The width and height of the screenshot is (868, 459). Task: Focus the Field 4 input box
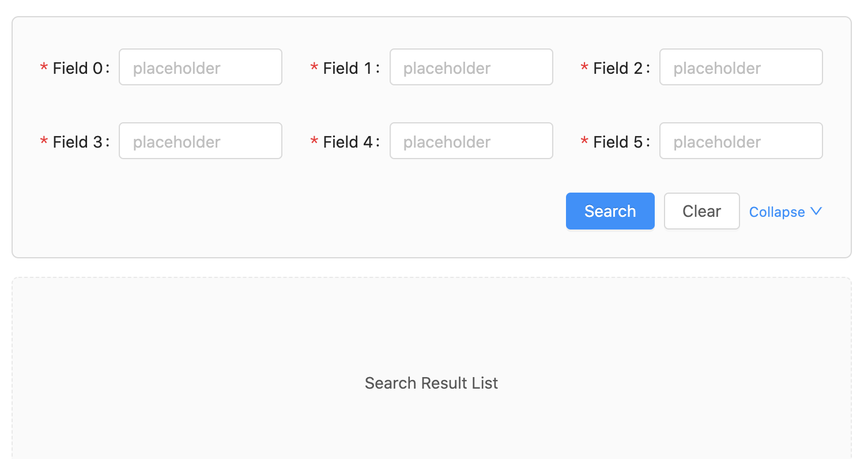(x=471, y=141)
